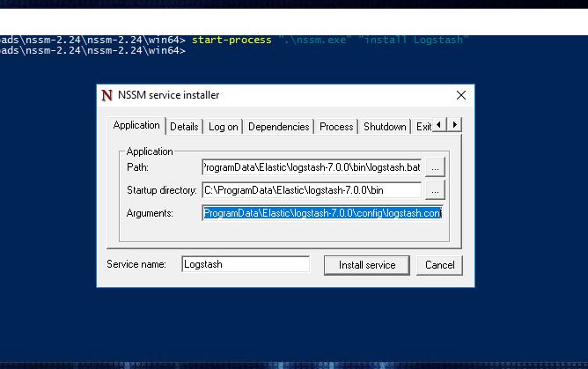Go to the Process tab
Image resolution: width=588 pixels, height=369 pixels.
pyautogui.click(x=336, y=127)
